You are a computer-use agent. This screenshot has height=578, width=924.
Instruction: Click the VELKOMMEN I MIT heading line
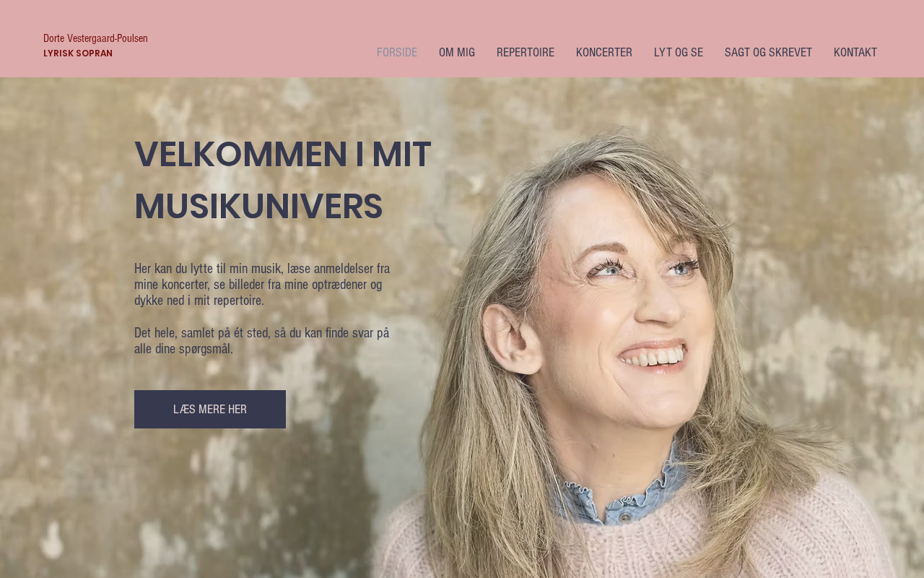click(283, 154)
